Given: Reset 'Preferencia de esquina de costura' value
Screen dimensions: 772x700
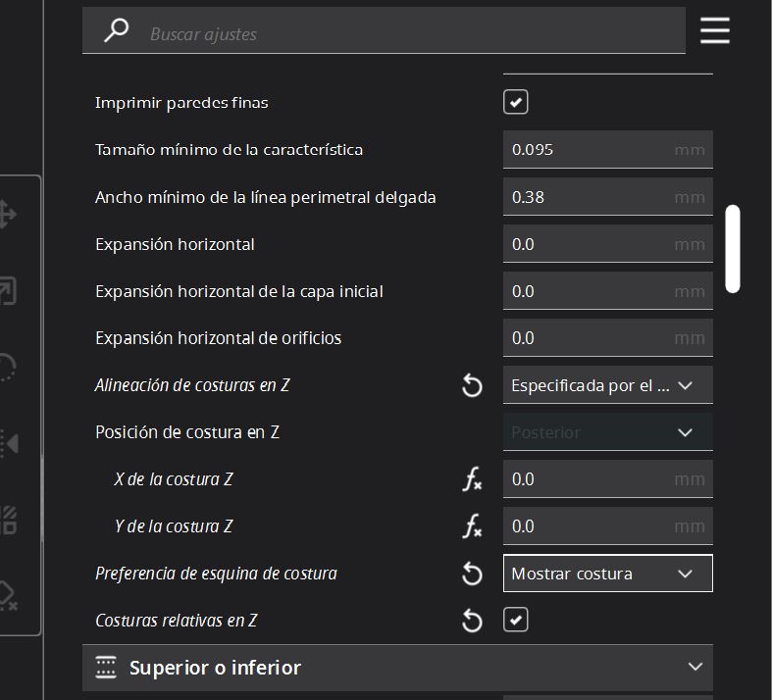Looking at the screenshot, I should (x=472, y=574).
